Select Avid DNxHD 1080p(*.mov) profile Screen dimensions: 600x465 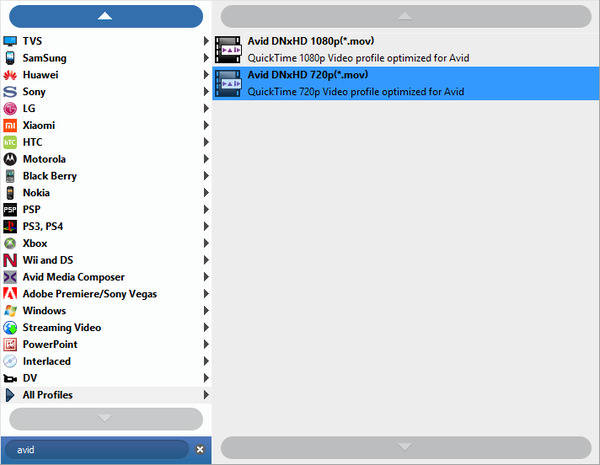coord(406,49)
